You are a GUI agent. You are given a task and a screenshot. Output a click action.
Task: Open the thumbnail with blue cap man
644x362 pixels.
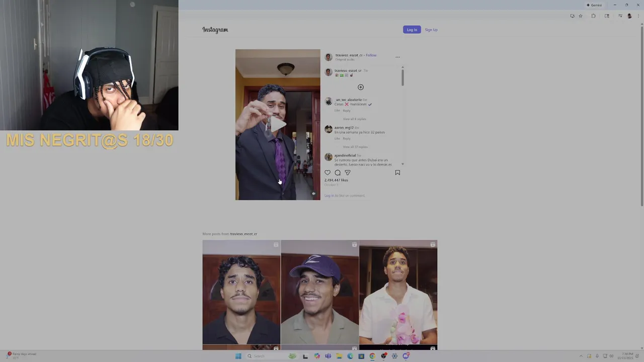320,292
